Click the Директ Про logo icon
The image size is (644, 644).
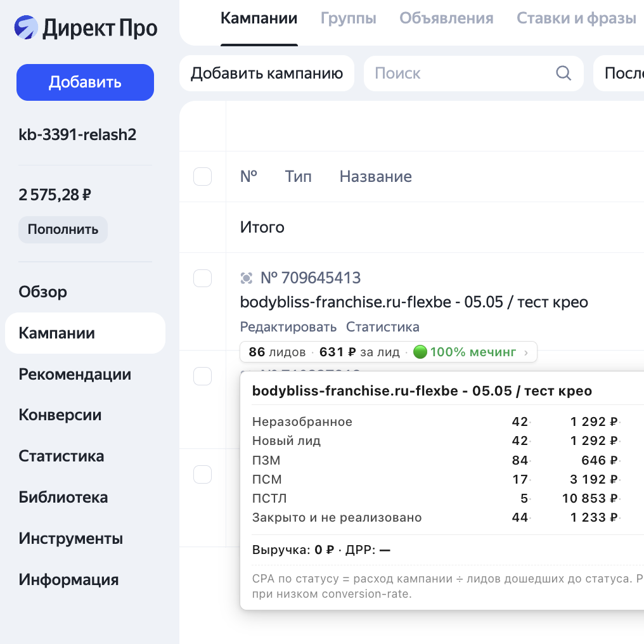point(26,27)
